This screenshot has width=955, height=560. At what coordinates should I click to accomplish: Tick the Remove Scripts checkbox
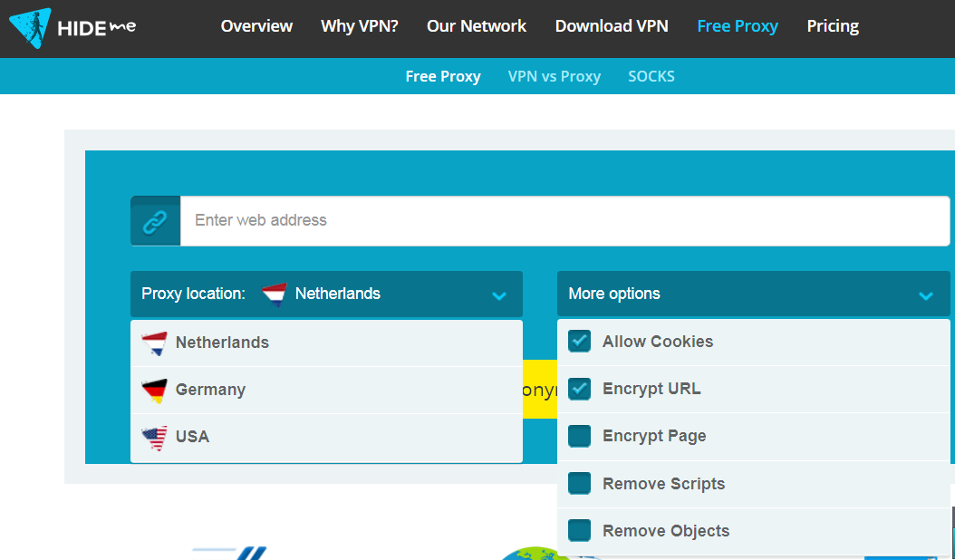coord(579,483)
